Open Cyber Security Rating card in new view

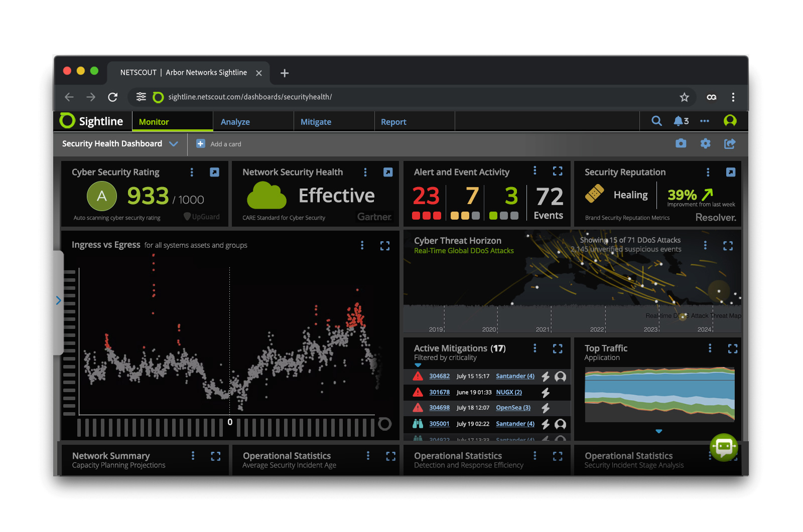[214, 172]
